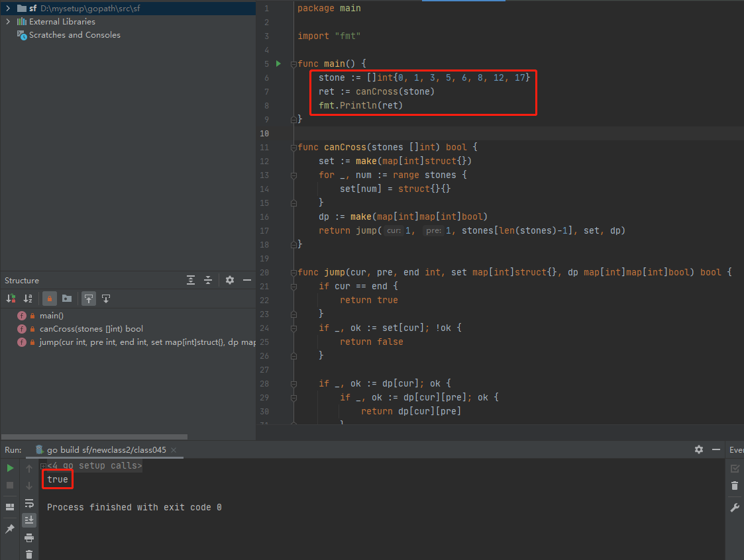The height and width of the screenshot is (560, 744).
Task: Mark all events as read
Action: pyautogui.click(x=735, y=469)
